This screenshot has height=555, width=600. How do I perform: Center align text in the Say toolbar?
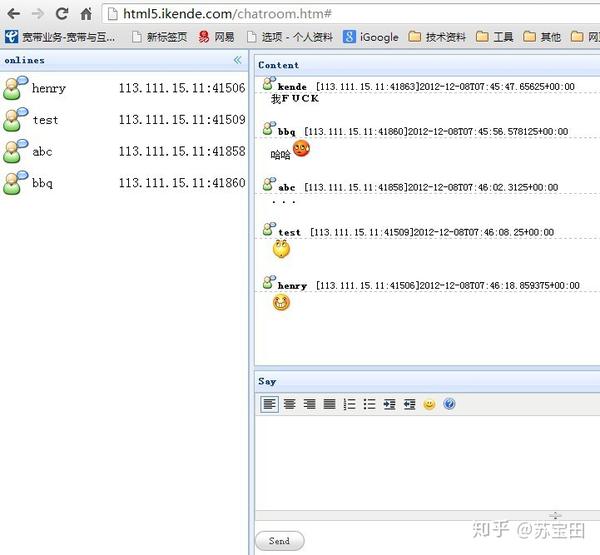[290, 404]
